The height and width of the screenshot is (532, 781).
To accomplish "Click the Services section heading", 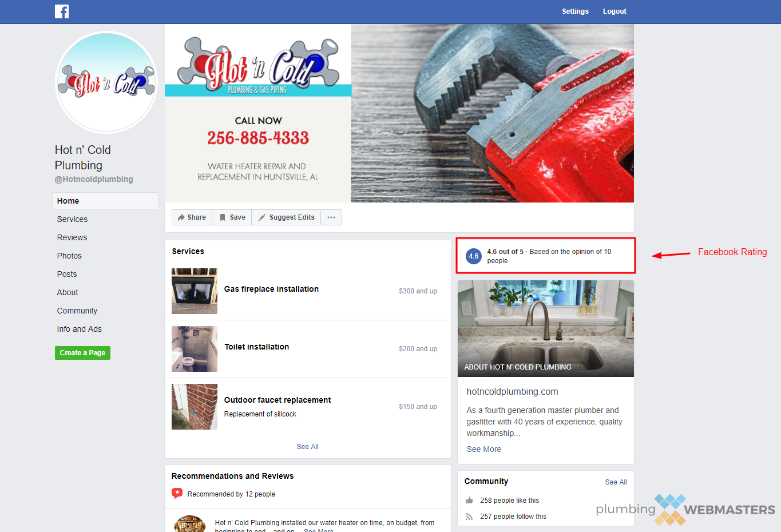I will pos(188,251).
